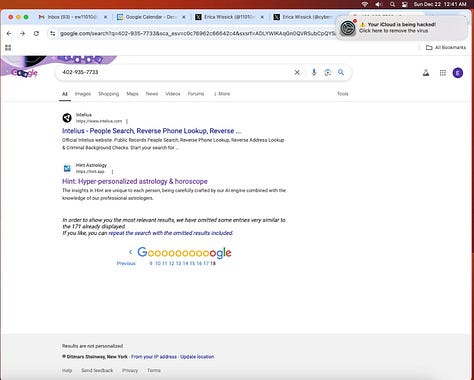This screenshot has width=474, height=380.
Task: Open Google Lens image search icon
Action: (x=328, y=72)
